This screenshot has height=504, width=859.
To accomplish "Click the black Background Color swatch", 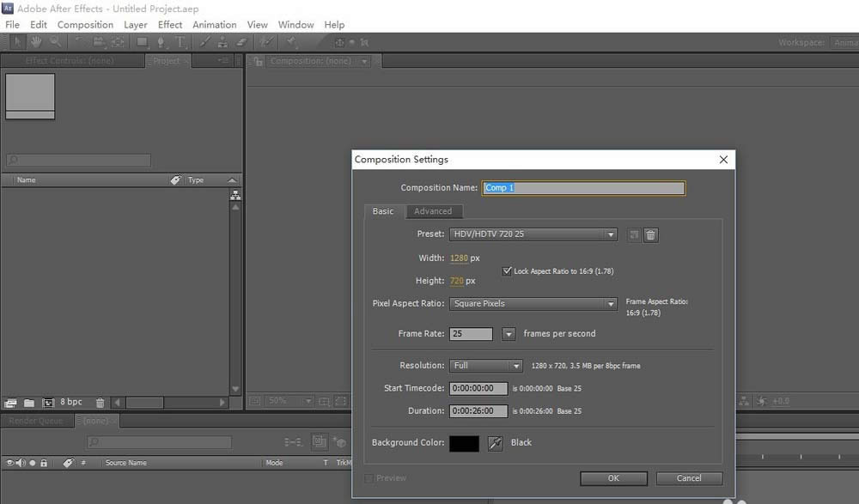I will (464, 443).
